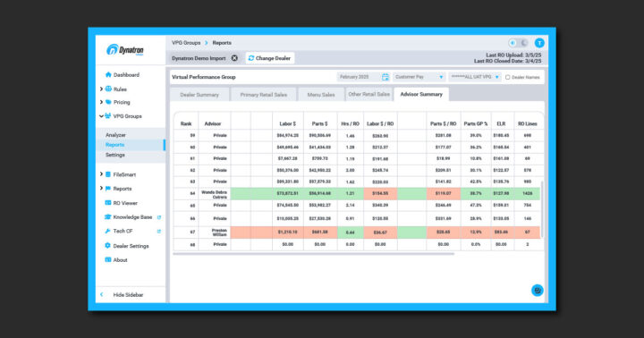Click the Dashboard home icon
Screen dimensions: 644x338
pyautogui.click(x=108, y=75)
